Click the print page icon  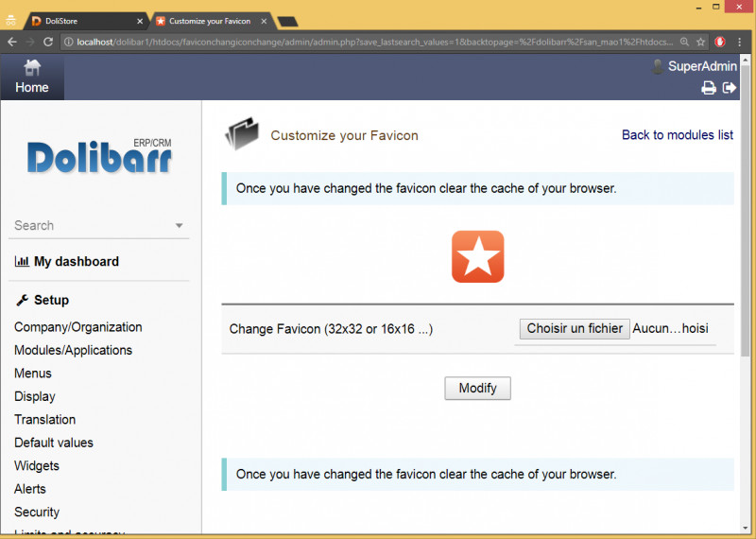click(x=708, y=88)
